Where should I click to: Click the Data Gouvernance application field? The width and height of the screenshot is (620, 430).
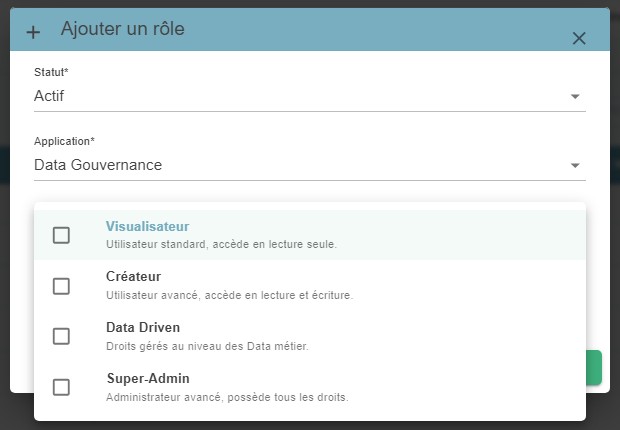pyautogui.click(x=310, y=165)
